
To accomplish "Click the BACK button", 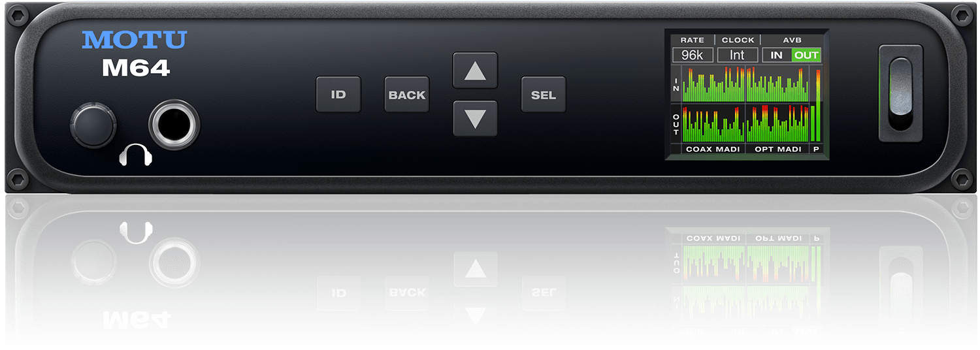I will point(406,95).
